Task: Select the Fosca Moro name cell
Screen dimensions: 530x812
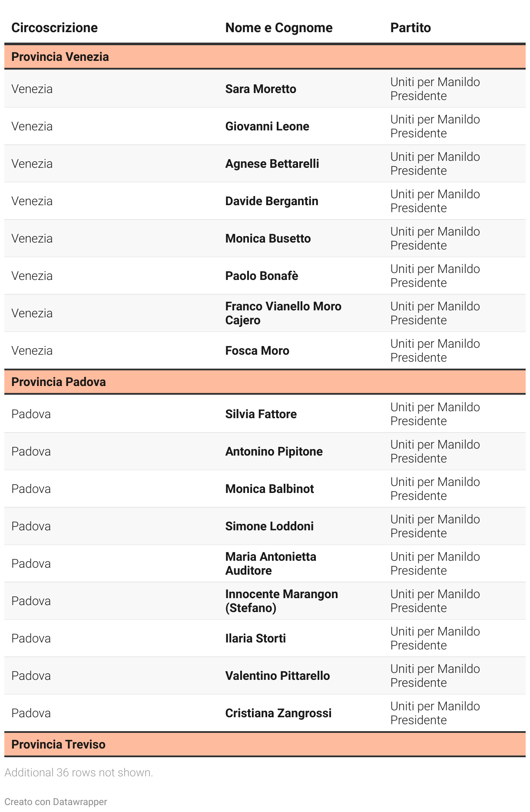Action: pyautogui.click(x=257, y=351)
